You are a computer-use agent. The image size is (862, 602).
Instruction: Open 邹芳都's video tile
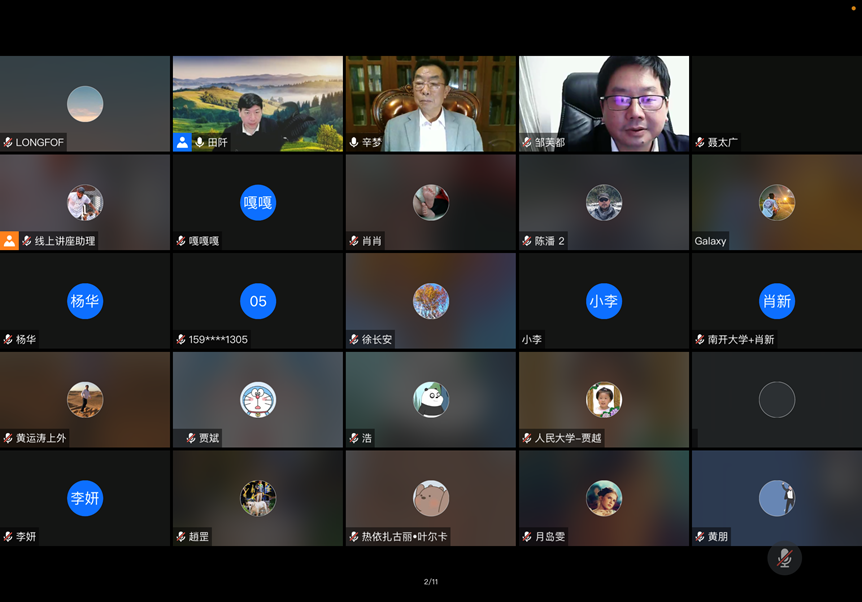pos(604,103)
